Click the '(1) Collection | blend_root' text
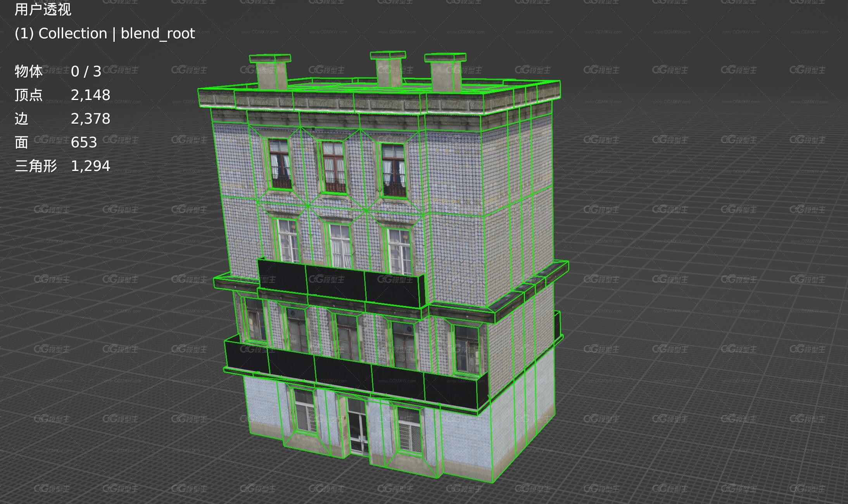This screenshot has width=848, height=504. pos(105,34)
